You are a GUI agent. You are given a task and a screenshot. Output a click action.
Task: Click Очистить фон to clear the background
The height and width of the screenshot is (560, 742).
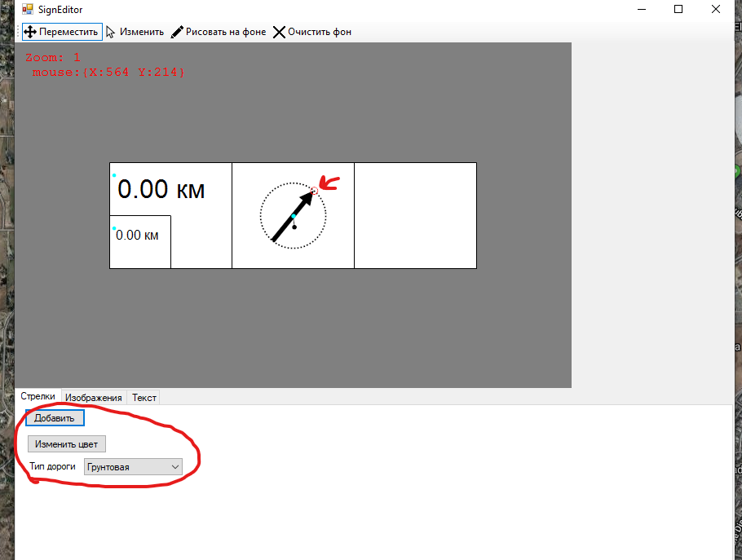click(x=311, y=32)
